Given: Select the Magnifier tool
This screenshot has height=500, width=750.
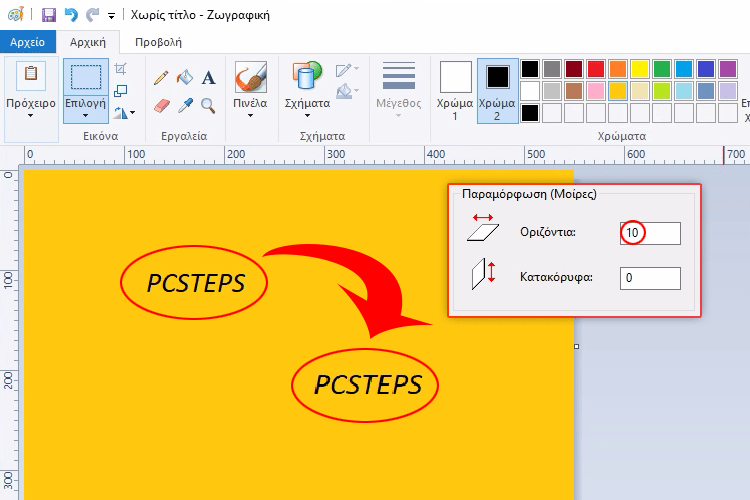Looking at the screenshot, I should point(208,105).
